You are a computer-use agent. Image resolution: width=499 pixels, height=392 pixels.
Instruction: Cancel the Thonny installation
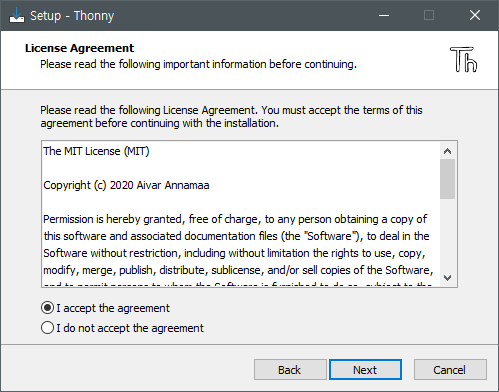[x=450, y=370]
